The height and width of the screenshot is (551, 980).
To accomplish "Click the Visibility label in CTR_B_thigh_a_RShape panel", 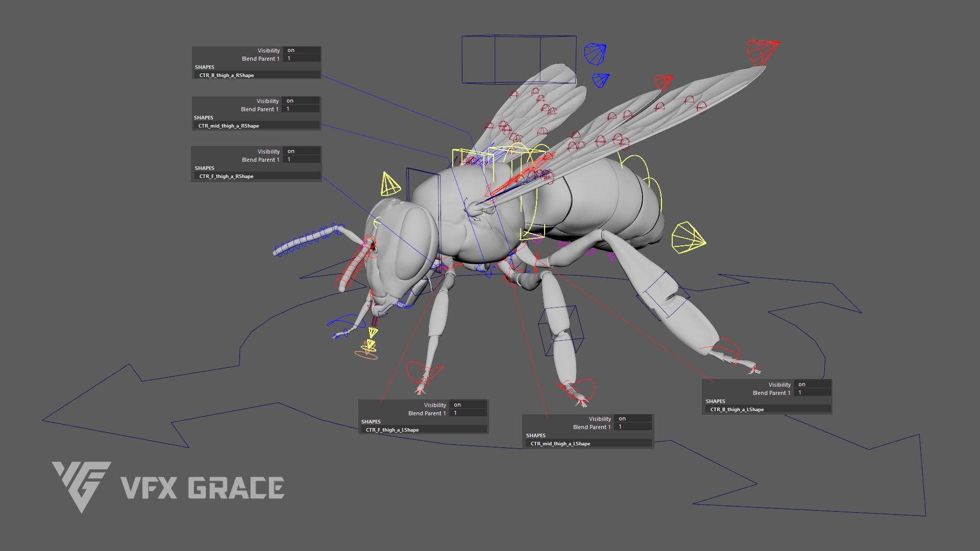I will click(268, 51).
